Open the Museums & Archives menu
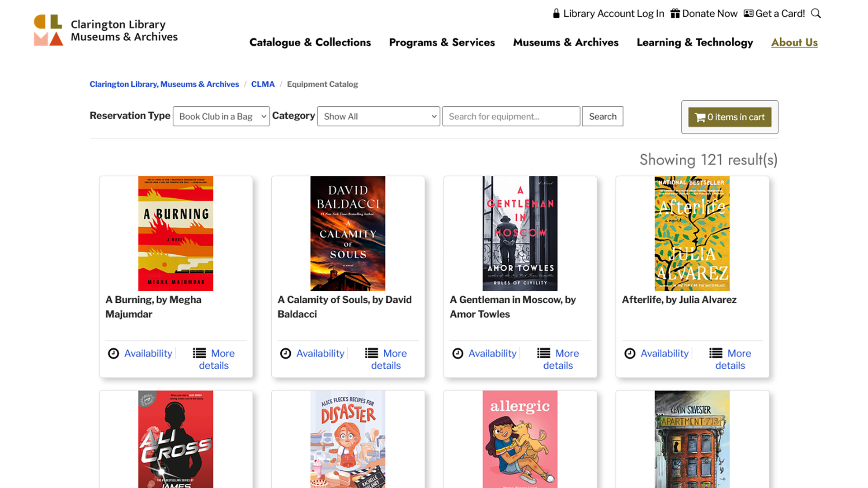Screen dimensions: 868x488 tap(566, 42)
